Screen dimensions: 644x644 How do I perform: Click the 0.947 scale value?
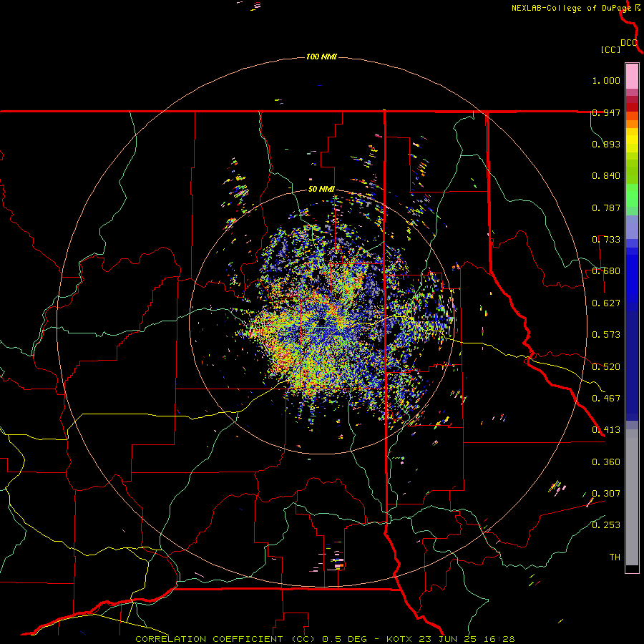coord(606,112)
